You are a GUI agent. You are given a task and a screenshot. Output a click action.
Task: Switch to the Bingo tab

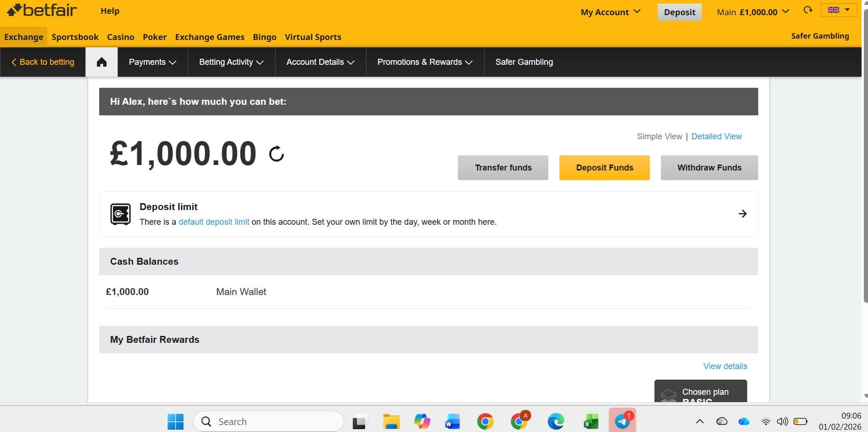point(265,37)
